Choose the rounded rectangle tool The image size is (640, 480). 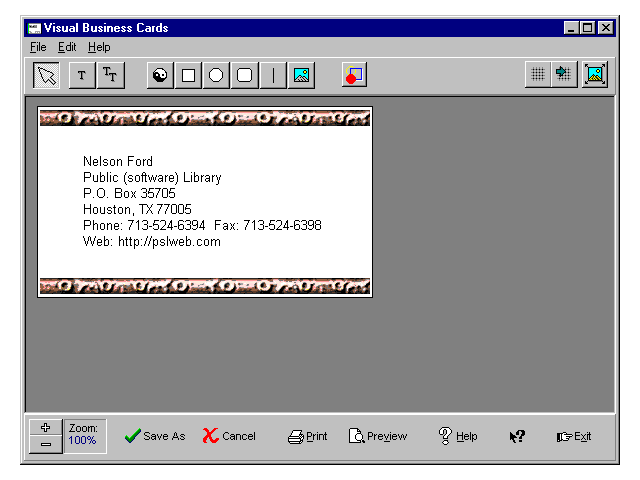pos(244,76)
